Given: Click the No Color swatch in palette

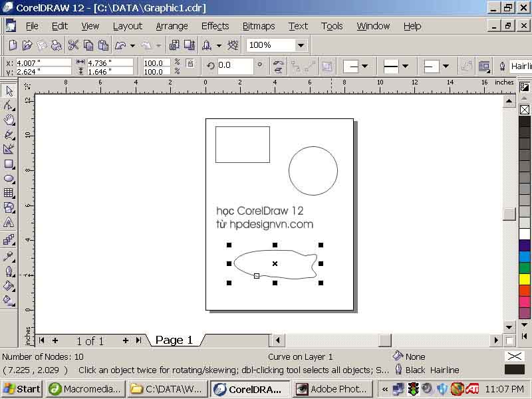Looking at the screenshot, I should coord(525,110).
